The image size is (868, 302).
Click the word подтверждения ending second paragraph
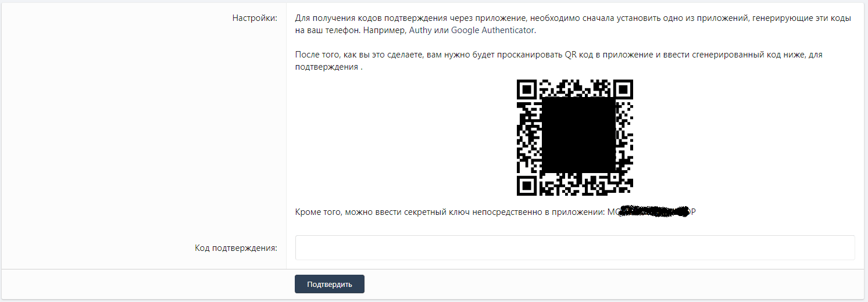327,67
